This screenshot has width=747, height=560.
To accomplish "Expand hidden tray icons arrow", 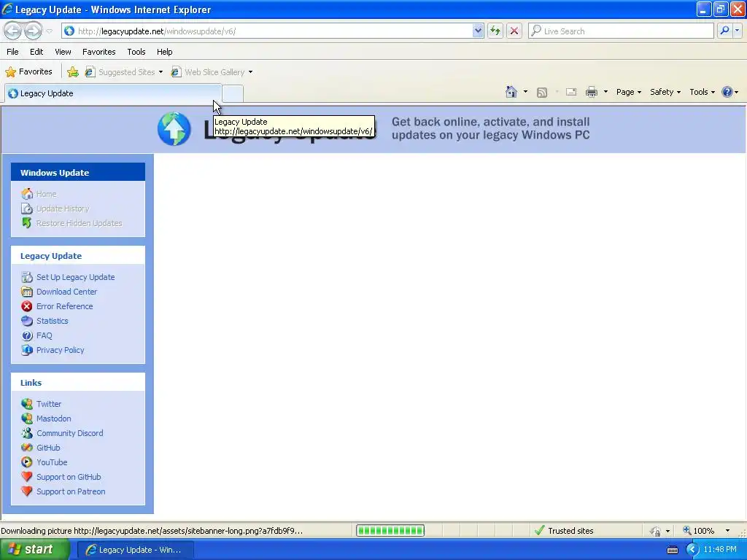I will [x=692, y=550].
